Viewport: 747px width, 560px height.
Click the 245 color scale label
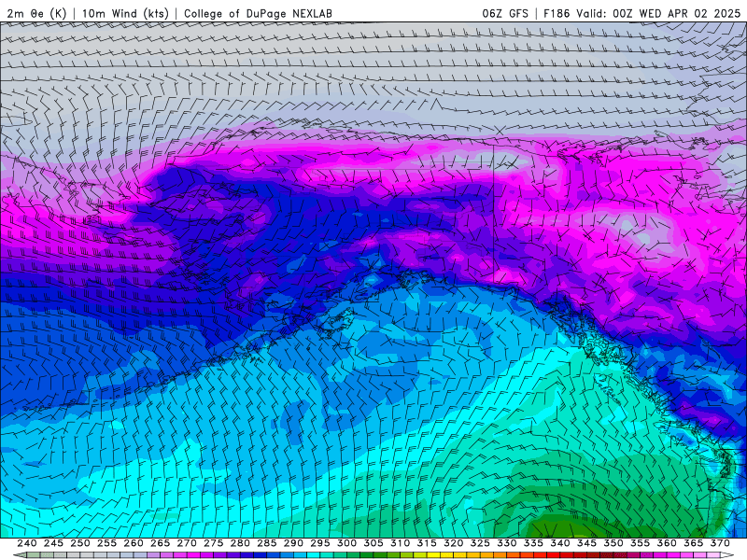point(53,543)
